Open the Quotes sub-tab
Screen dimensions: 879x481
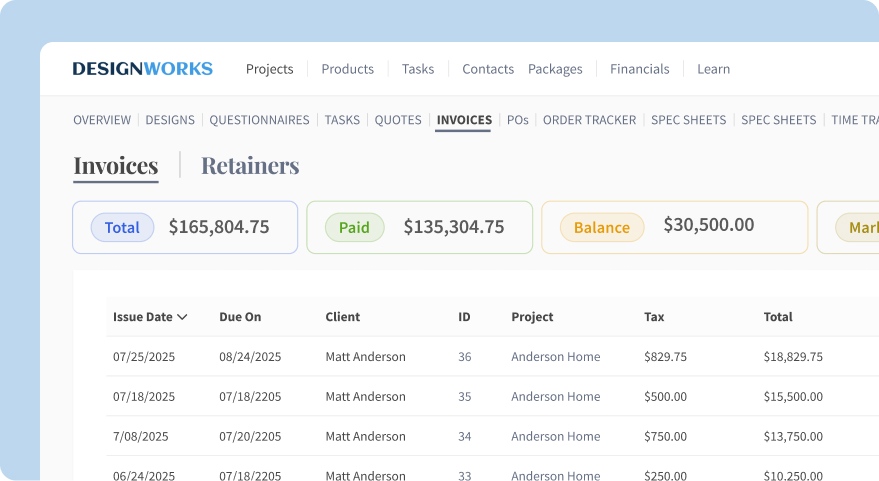coord(398,120)
